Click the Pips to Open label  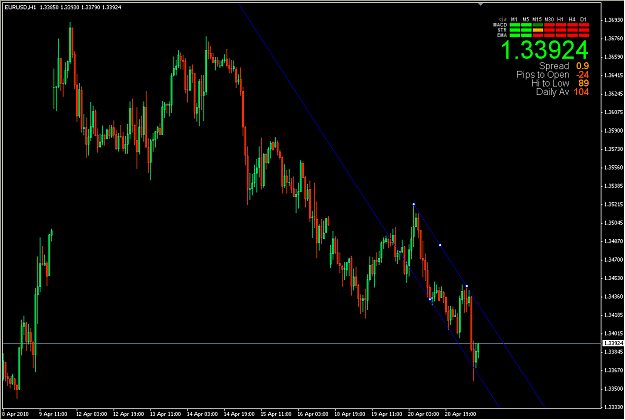coord(542,75)
